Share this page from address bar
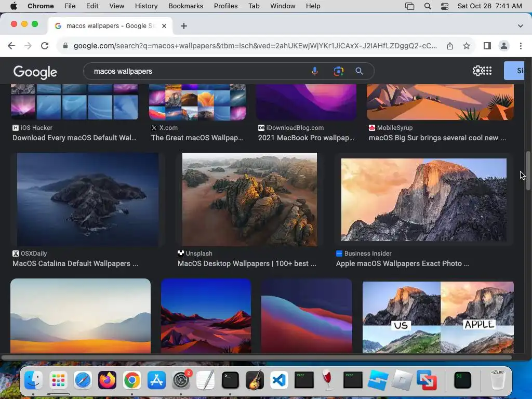 pyautogui.click(x=450, y=46)
